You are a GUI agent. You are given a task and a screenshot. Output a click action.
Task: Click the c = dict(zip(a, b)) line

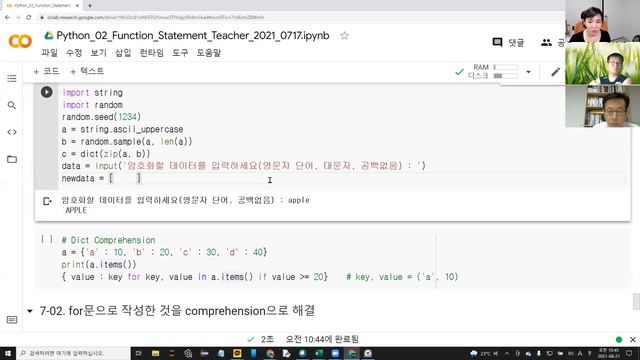point(106,154)
